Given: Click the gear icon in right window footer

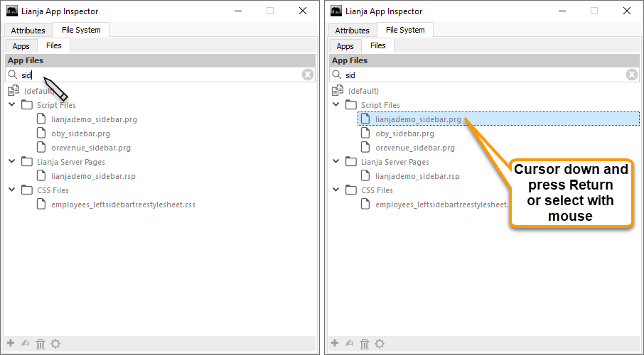Looking at the screenshot, I should click(x=380, y=344).
